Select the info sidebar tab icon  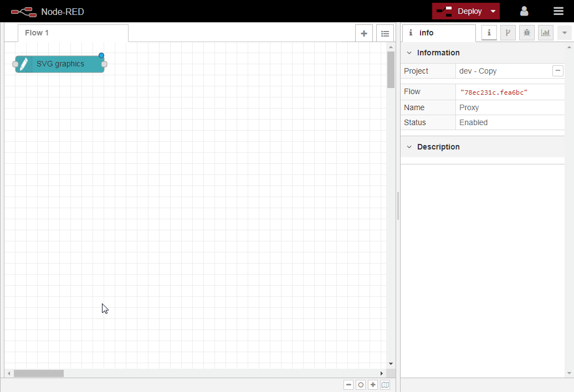(489, 33)
